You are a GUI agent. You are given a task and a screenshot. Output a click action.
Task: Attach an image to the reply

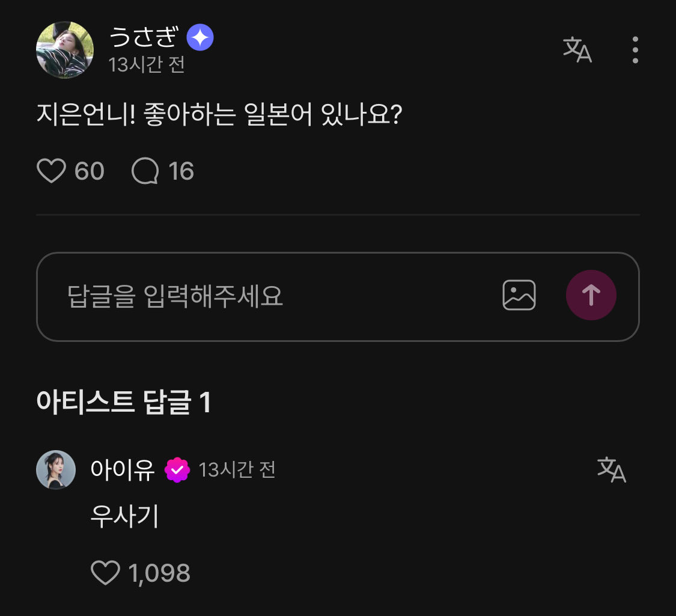click(x=519, y=295)
